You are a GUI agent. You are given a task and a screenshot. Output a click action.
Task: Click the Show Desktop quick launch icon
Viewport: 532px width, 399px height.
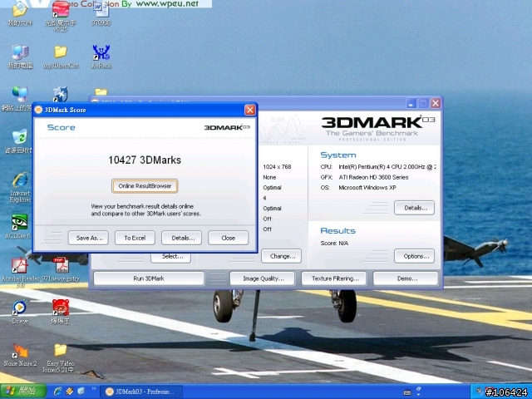[x=81, y=392]
